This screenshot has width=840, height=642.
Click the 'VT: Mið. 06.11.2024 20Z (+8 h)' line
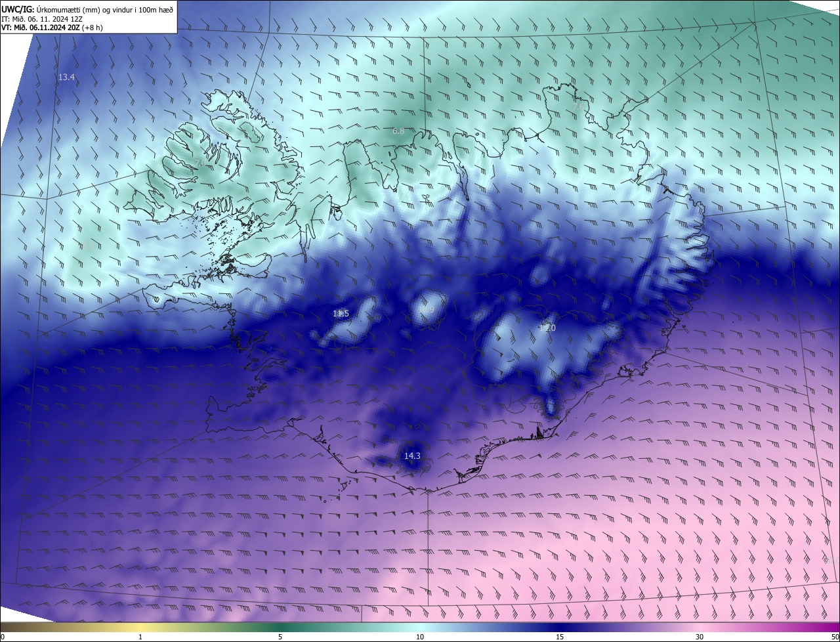point(52,28)
